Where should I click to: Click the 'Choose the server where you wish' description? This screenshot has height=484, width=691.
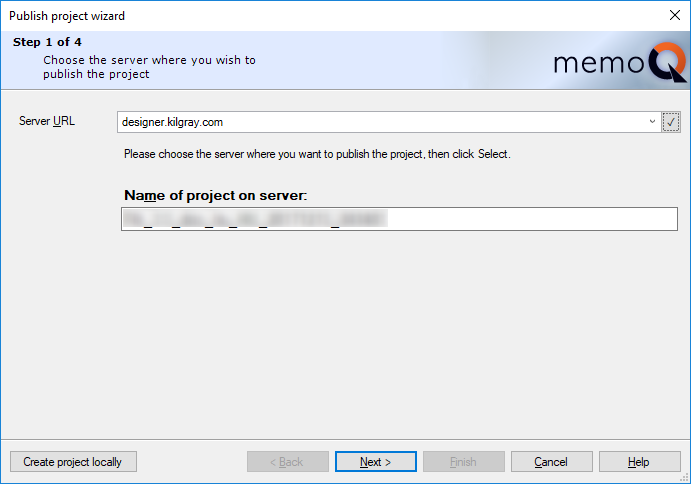click(149, 60)
